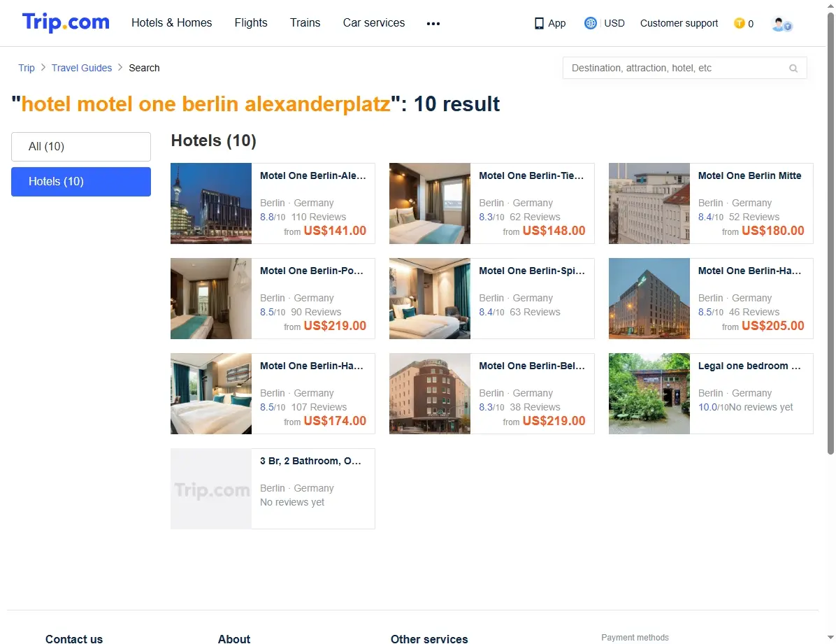Open Motel One Berlin-Spi... room photo
Screen dimensions: 836x644
click(430, 299)
